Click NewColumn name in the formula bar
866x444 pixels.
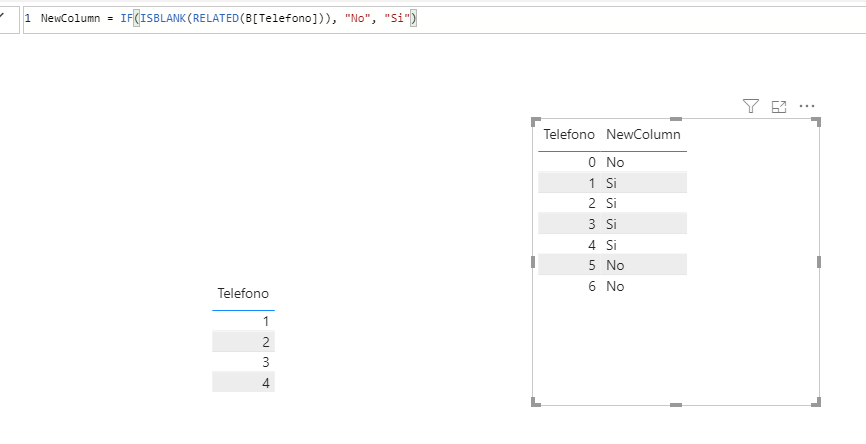(70, 18)
